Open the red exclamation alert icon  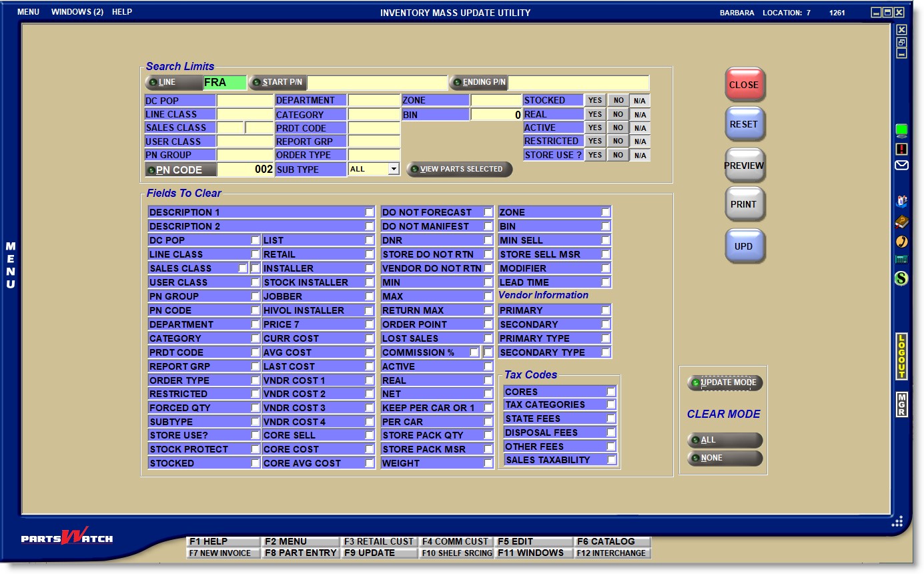tap(901, 149)
